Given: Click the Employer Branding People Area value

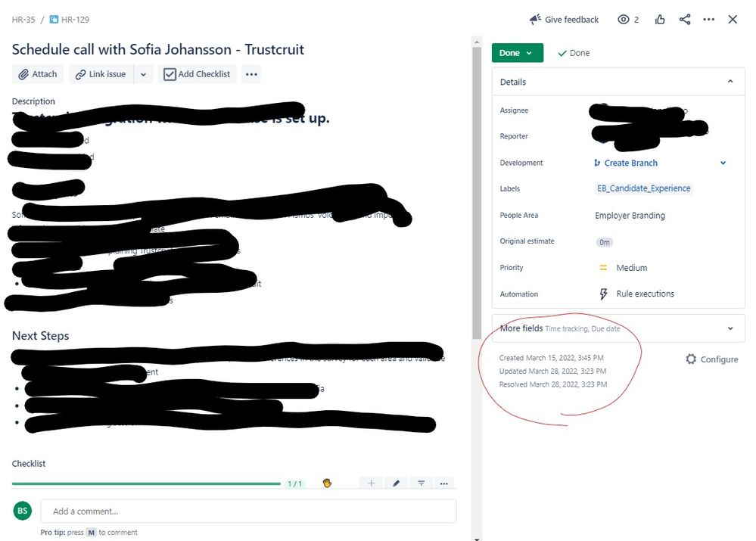Looking at the screenshot, I should coord(630,216).
